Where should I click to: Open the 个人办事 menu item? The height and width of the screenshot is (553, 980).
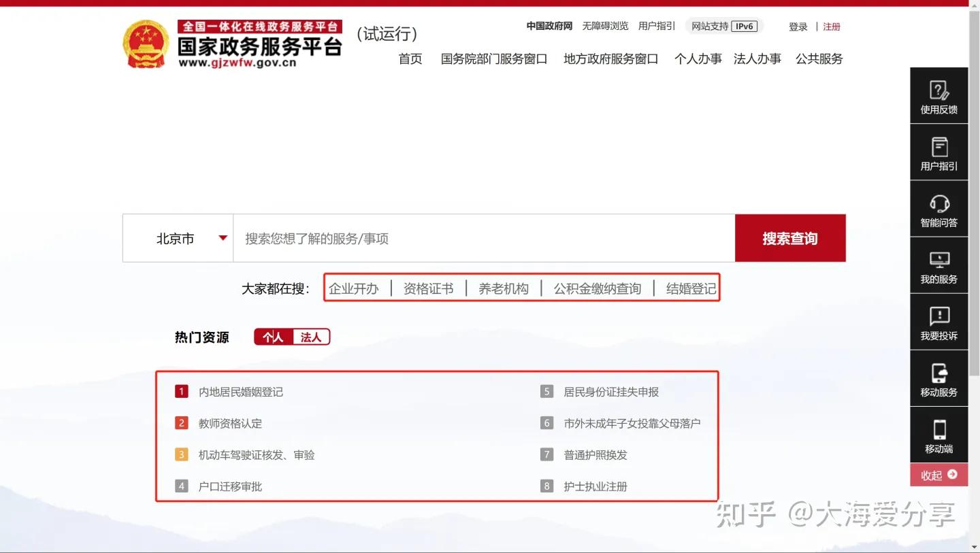pos(698,59)
